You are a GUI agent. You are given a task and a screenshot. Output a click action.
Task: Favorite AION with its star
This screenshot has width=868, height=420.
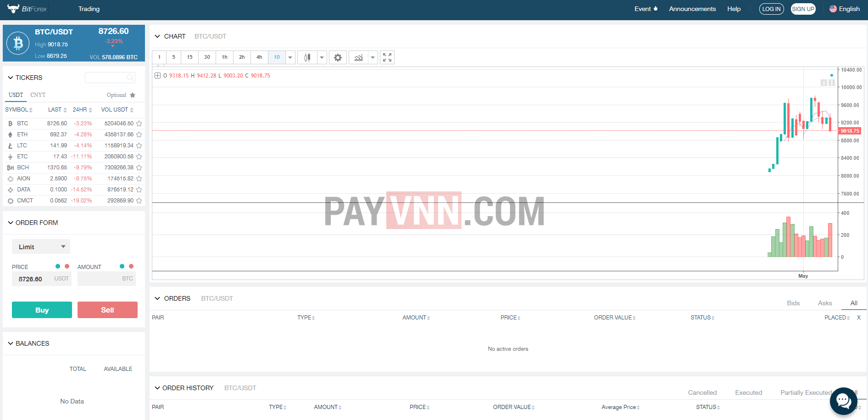139,179
